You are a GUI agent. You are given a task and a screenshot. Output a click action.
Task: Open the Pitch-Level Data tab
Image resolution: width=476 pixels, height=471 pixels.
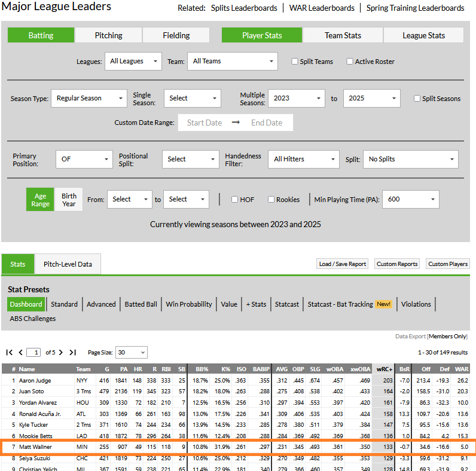point(68,264)
